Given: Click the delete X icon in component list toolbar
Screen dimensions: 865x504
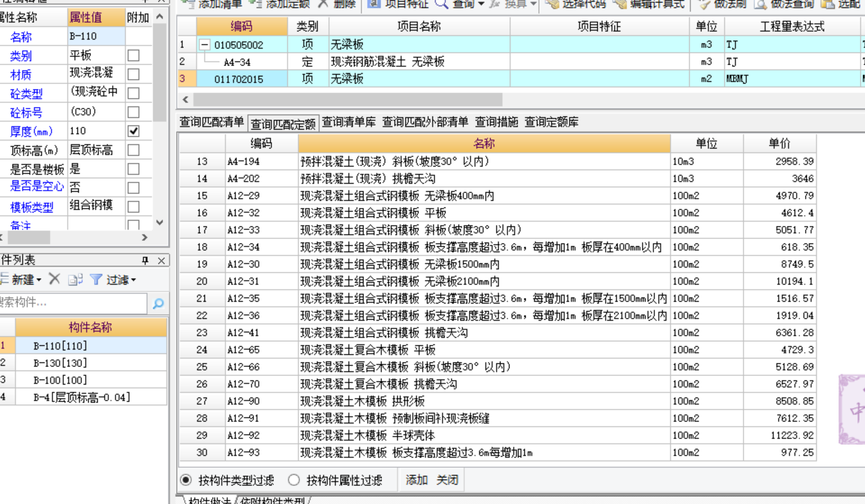Looking at the screenshot, I should coord(55,279).
